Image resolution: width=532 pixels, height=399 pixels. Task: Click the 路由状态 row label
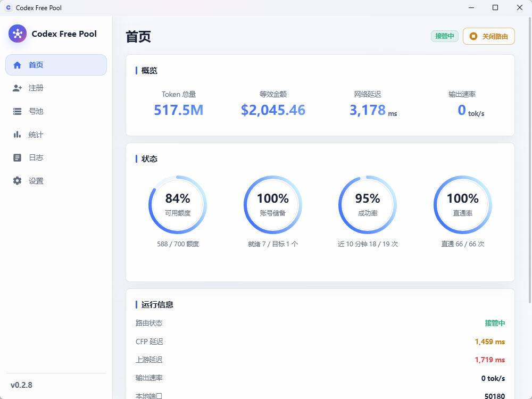point(149,323)
